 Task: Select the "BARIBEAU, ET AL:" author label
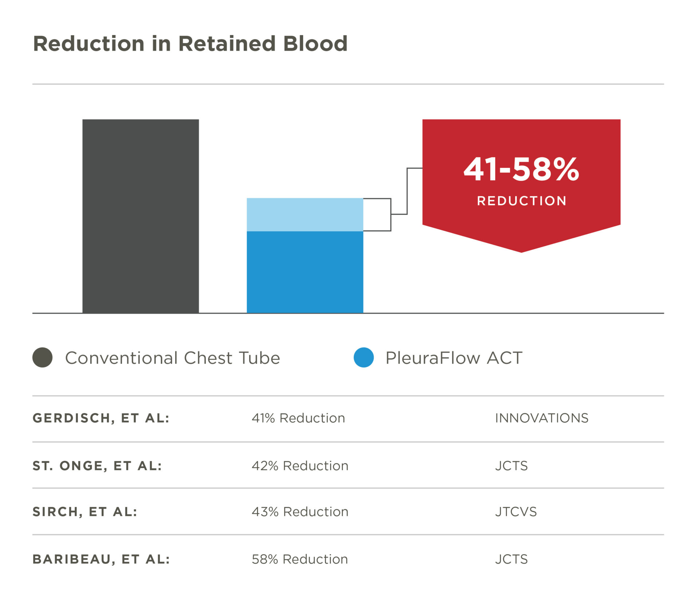point(101,559)
